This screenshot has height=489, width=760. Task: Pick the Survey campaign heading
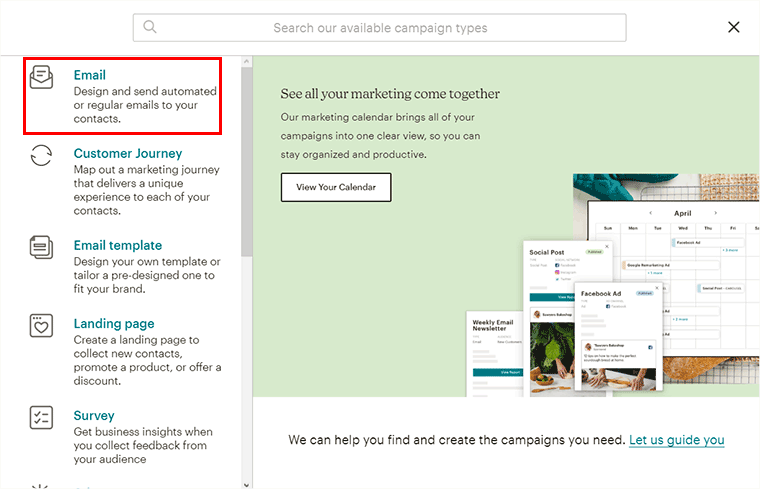coord(94,416)
